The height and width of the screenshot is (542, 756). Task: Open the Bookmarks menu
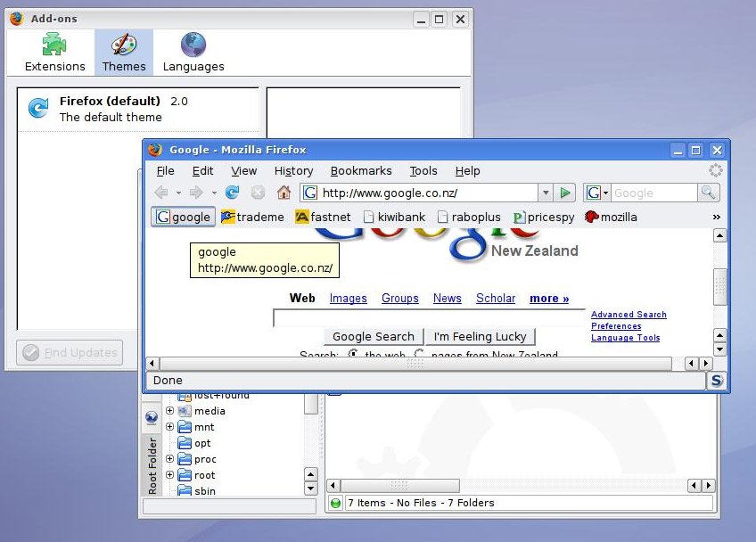point(361,171)
